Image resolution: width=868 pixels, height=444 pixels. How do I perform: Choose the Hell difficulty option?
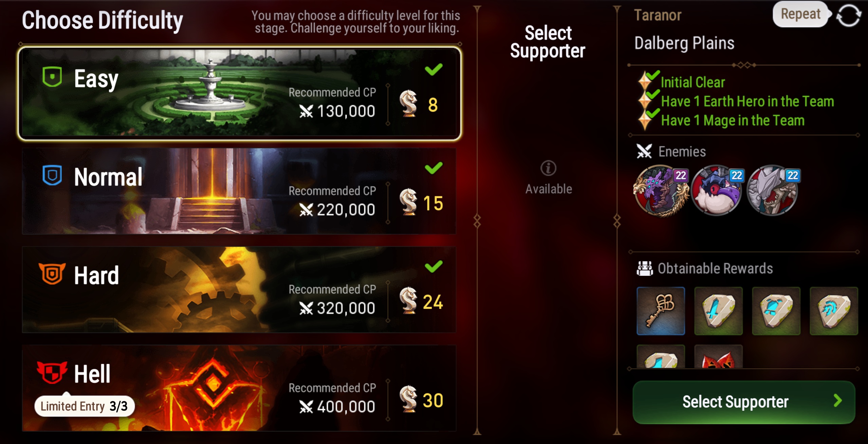[x=239, y=388]
